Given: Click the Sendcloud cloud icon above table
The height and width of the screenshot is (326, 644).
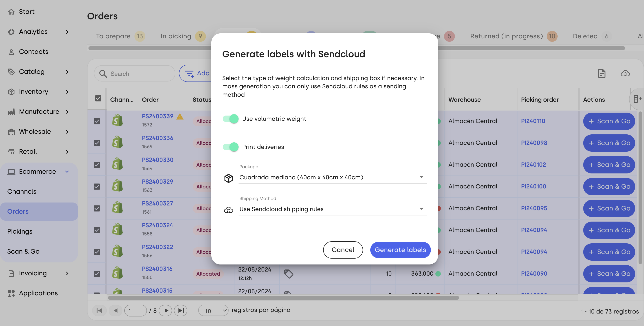Looking at the screenshot, I should pyautogui.click(x=625, y=73).
